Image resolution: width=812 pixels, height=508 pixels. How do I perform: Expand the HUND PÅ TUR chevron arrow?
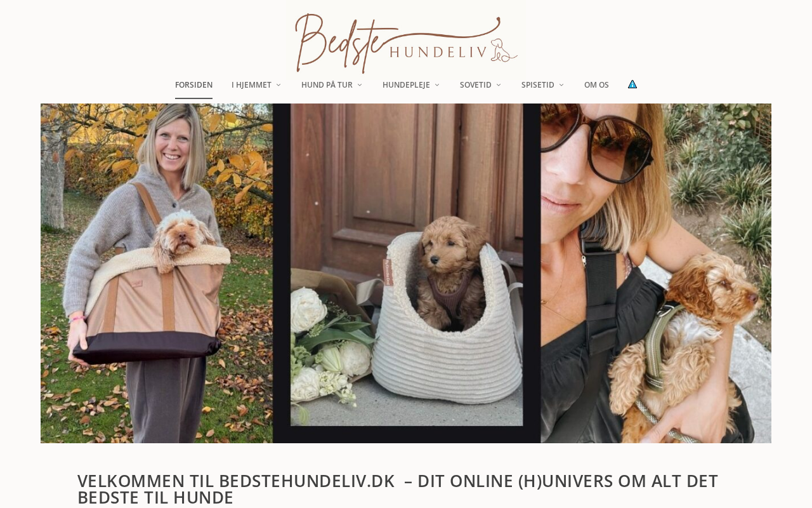pos(360,85)
